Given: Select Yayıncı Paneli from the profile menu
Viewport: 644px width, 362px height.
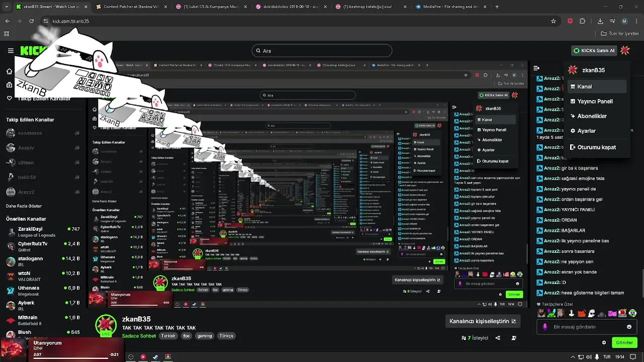Looking at the screenshot, I should click(x=597, y=101).
